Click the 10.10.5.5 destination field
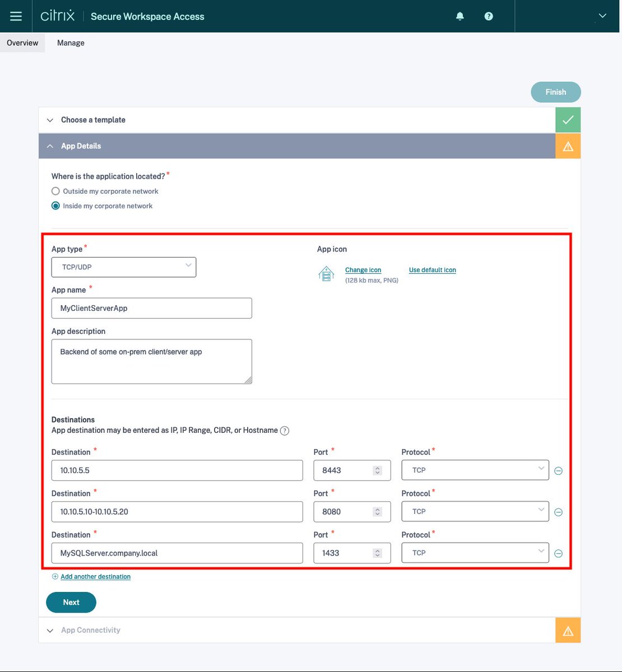 pos(177,470)
